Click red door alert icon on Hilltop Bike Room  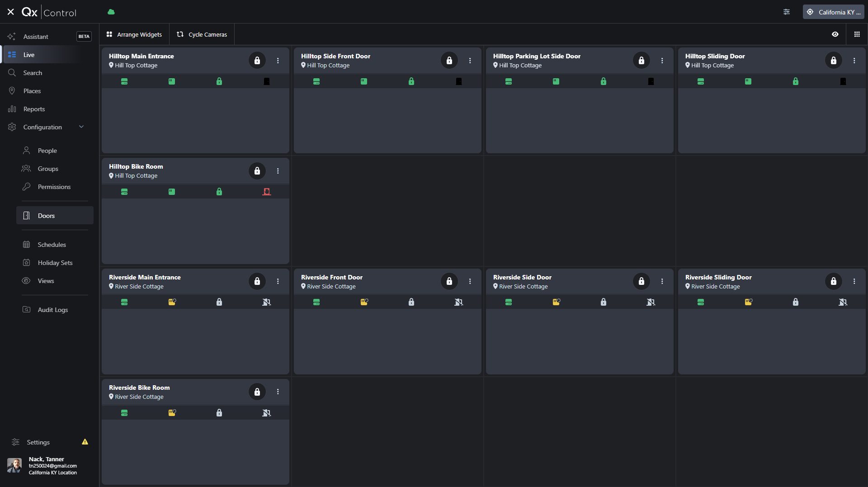tap(267, 192)
